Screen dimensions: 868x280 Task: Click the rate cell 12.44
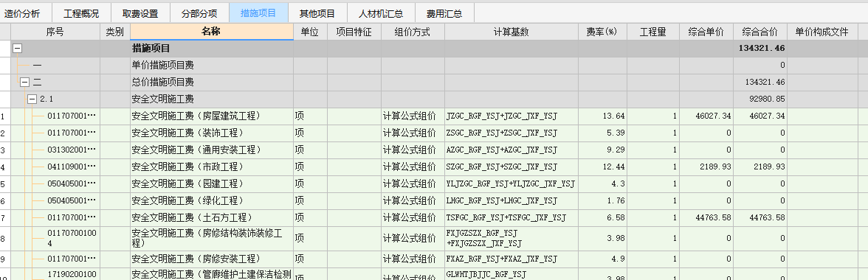coord(603,167)
